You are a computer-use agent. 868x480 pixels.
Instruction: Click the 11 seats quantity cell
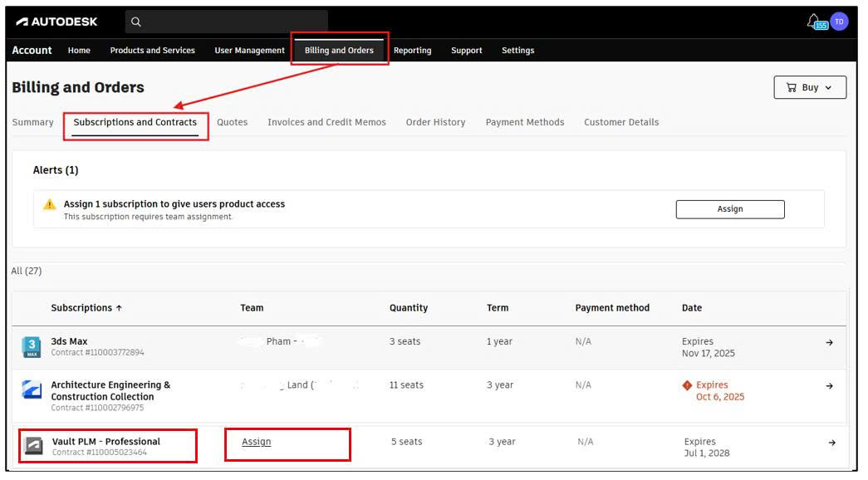[406, 384]
